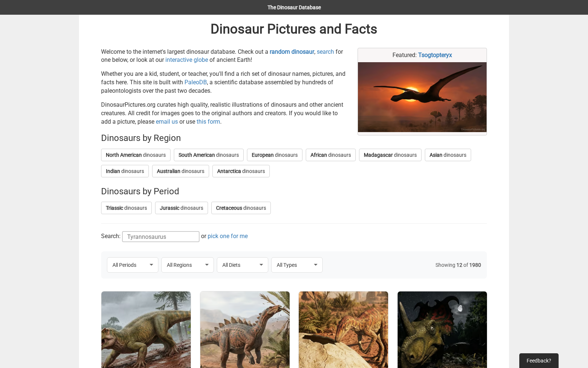Open the dinosaur thumbnail in rainy forest
This screenshot has height=368, width=588.
click(x=146, y=330)
